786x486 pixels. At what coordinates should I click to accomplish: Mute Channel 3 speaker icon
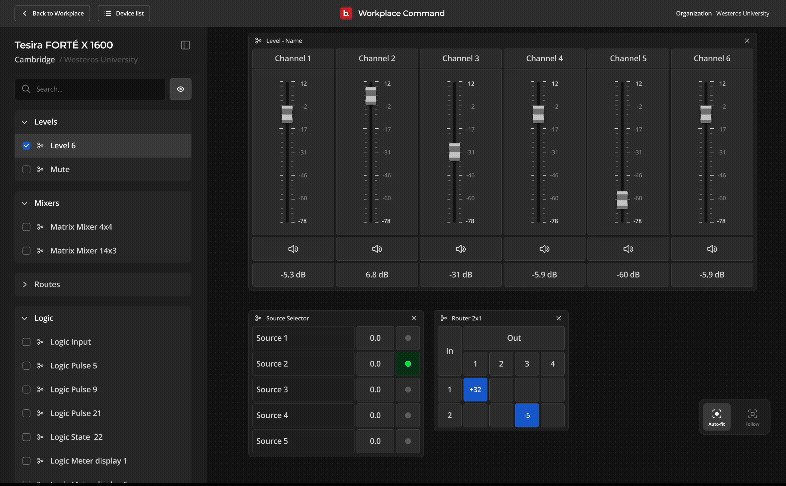coord(460,249)
